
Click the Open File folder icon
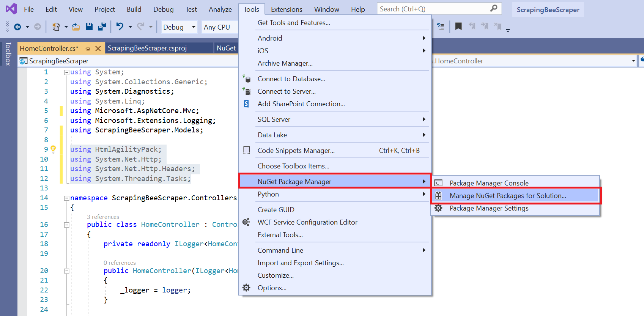tap(76, 27)
